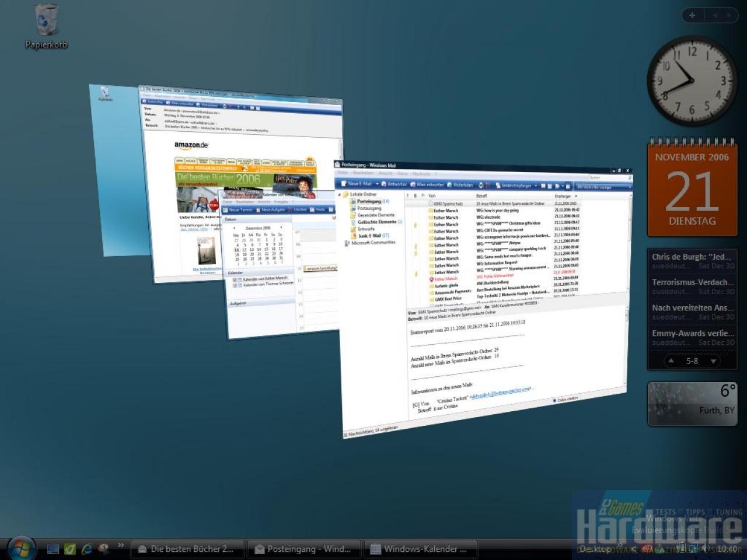Open the November 2006 calendar gadget
The image size is (747, 560).
(x=692, y=188)
